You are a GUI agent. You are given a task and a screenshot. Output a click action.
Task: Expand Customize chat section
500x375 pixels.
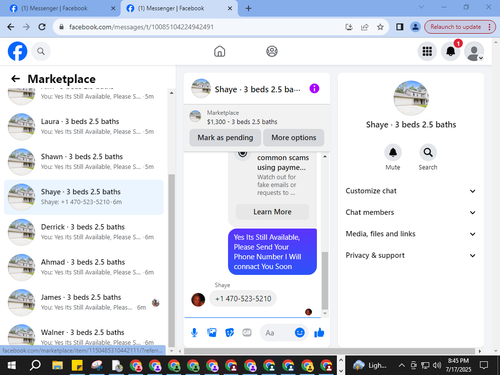(411, 191)
